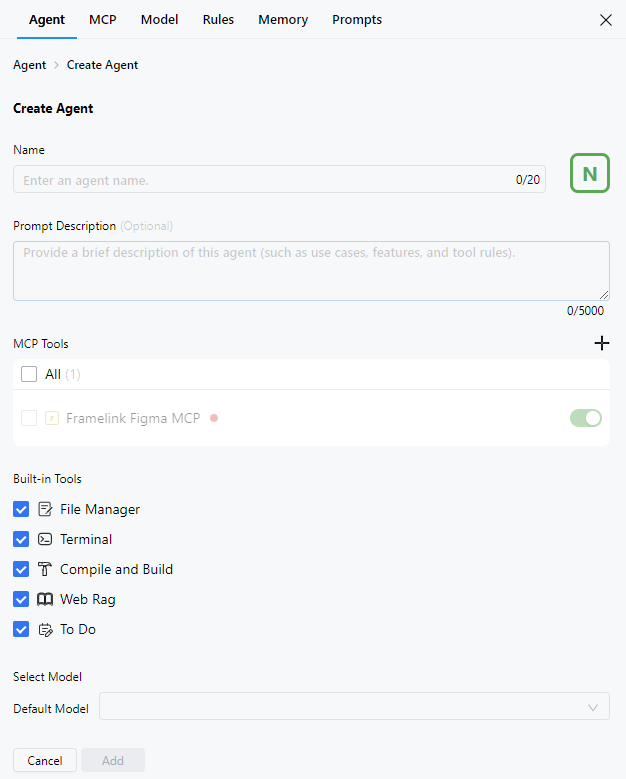Click the plus icon to add MCP tools
626x779 pixels.
[602, 343]
